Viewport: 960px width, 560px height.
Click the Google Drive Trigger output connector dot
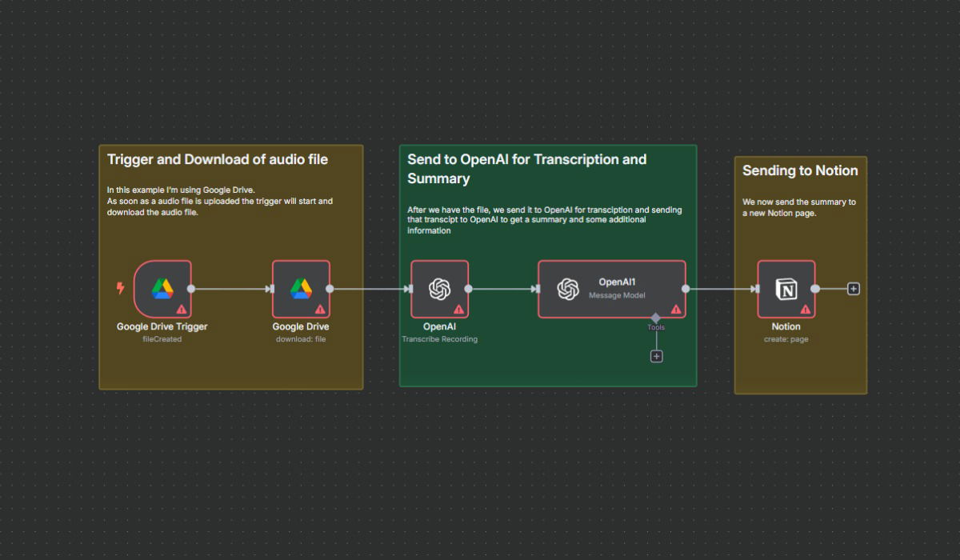tap(190, 289)
